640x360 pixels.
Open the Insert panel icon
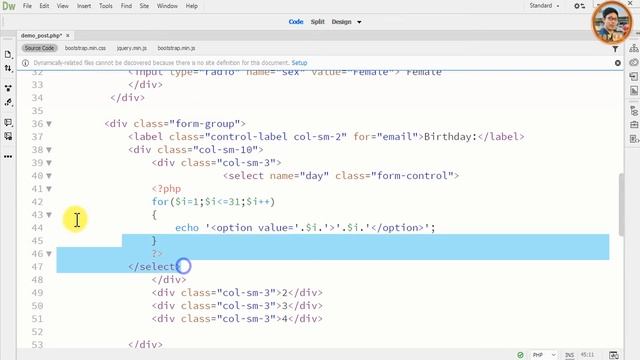click(x=633, y=76)
